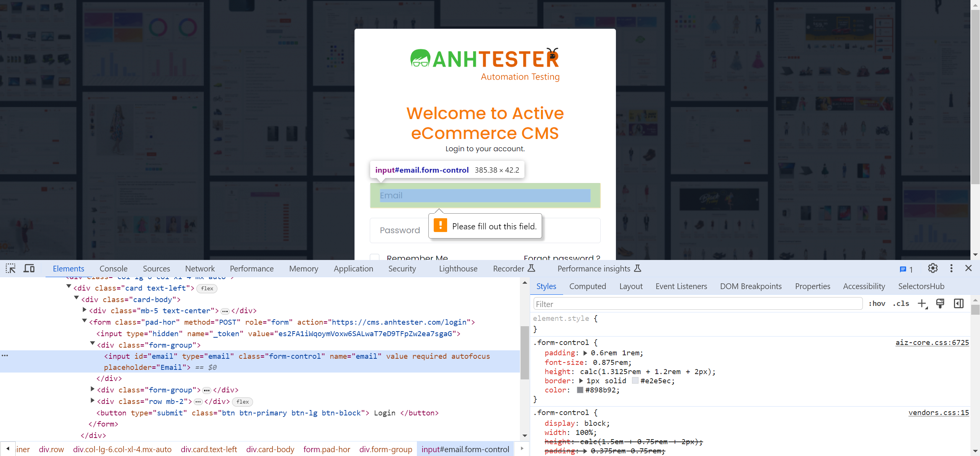Click Forgot password link
This screenshot has width=980, height=456.
pos(562,257)
